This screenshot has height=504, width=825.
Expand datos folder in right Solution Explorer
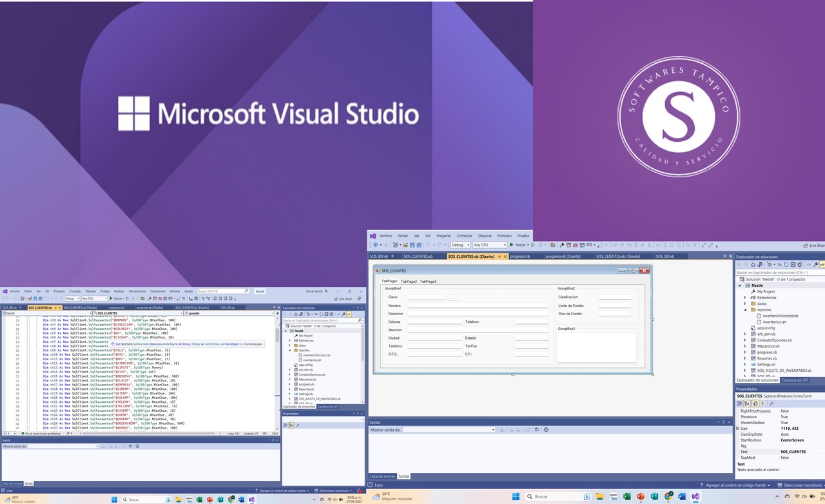pos(744,304)
